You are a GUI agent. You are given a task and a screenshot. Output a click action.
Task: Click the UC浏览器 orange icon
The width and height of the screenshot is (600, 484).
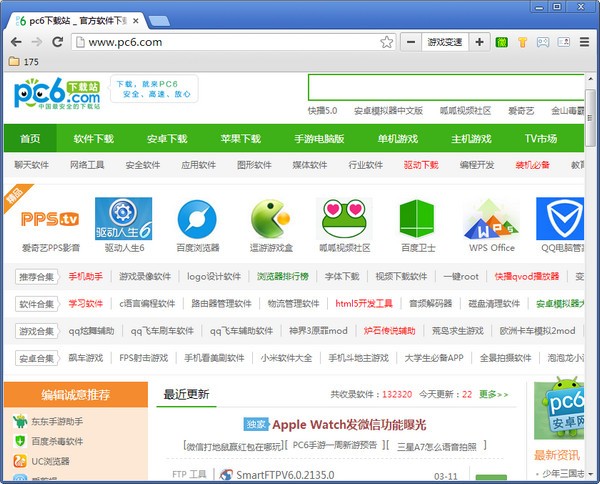(x=20, y=461)
